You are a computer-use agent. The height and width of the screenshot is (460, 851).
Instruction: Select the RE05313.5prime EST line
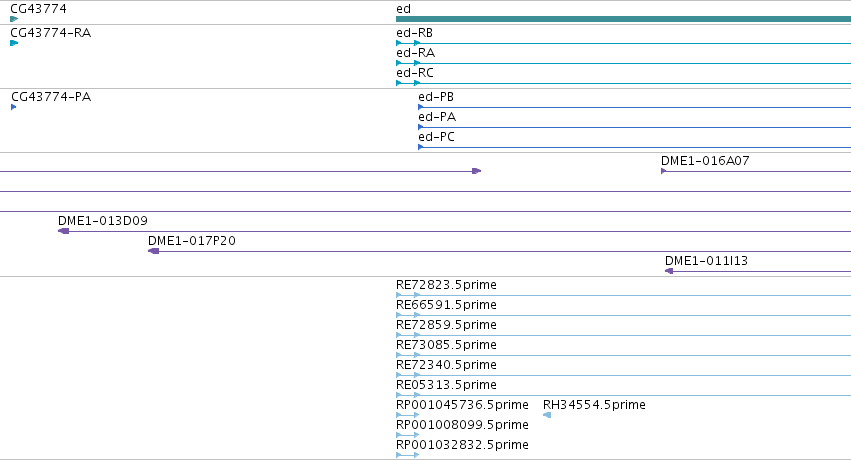(x=624, y=395)
